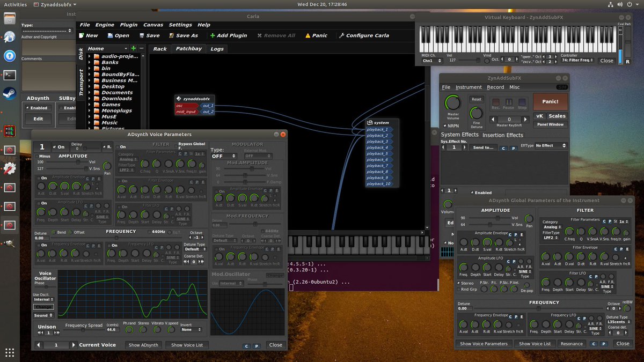Open EffType No Effect dropdown
Image resolution: width=644 pixels, height=362 pixels.
pyautogui.click(x=551, y=145)
